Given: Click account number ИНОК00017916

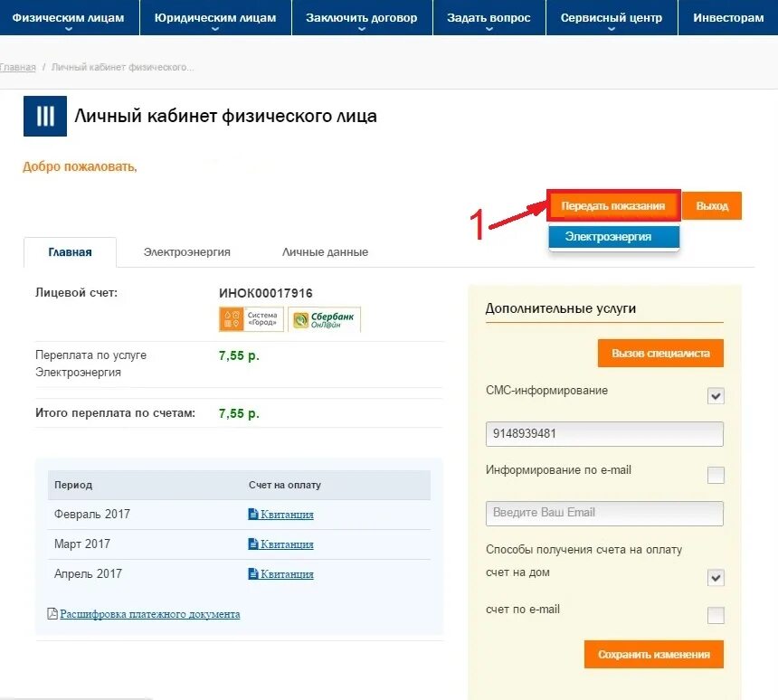Looking at the screenshot, I should [265, 293].
